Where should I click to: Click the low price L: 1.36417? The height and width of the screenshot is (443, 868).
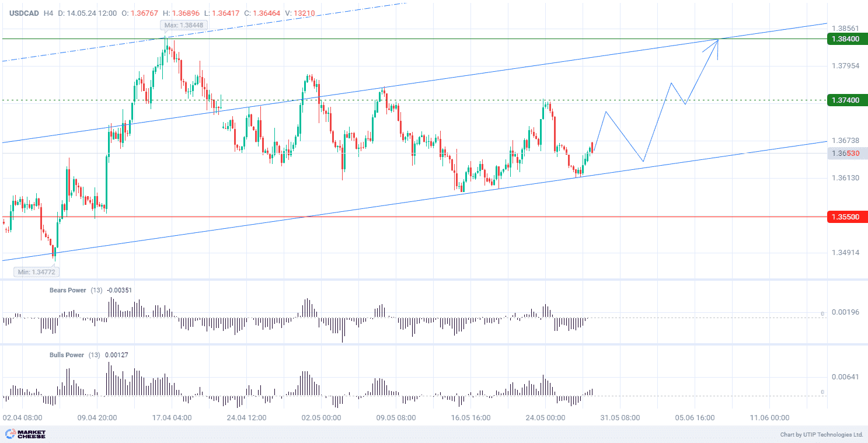(x=222, y=13)
